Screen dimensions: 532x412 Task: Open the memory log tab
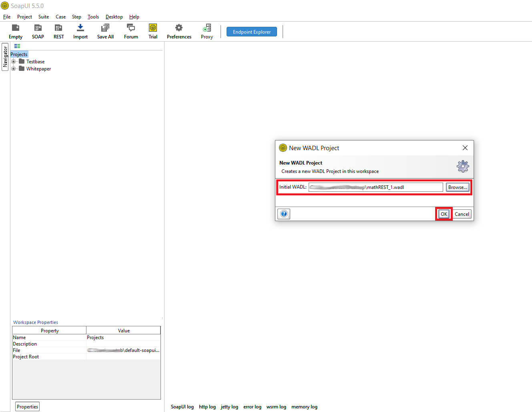pyautogui.click(x=304, y=406)
